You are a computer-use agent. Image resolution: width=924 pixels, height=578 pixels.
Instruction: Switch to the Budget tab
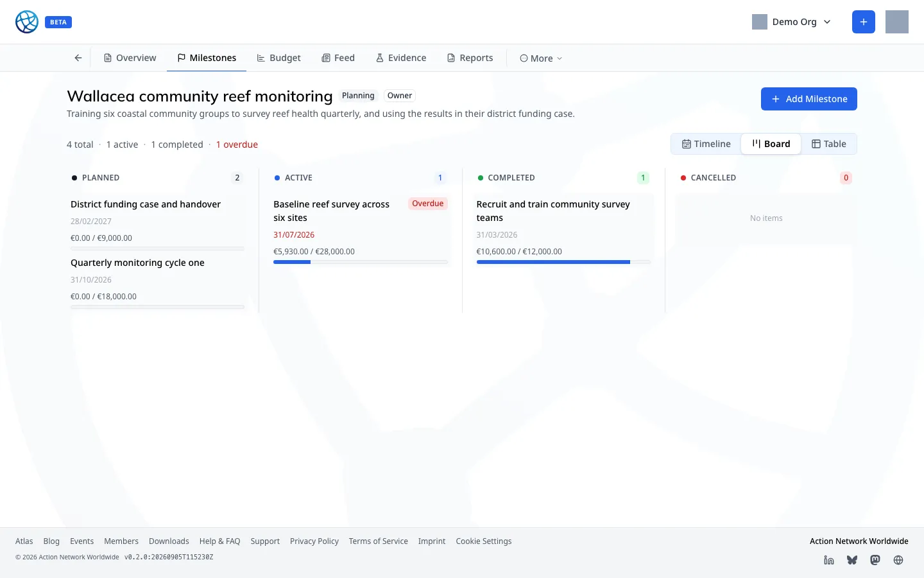point(278,58)
